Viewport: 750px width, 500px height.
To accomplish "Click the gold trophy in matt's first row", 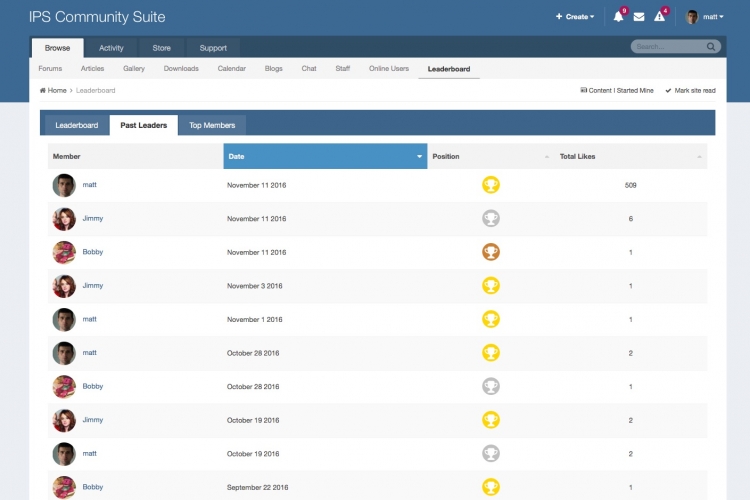I will click(491, 185).
